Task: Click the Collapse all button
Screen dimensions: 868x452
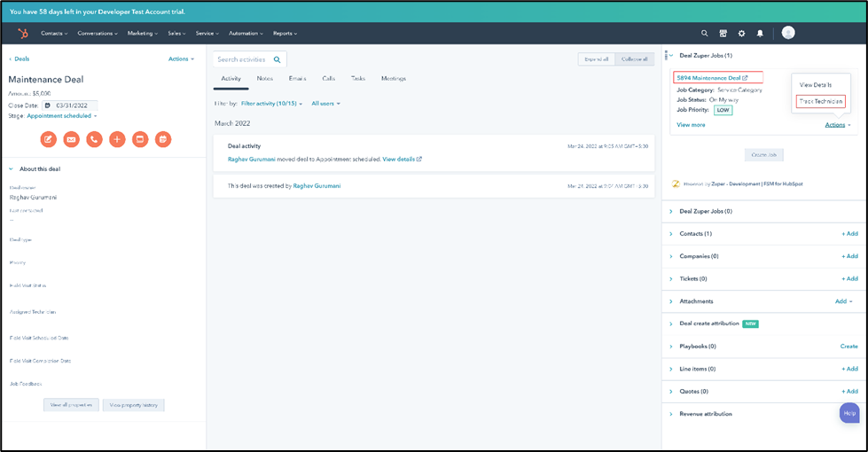Action: 635,59
